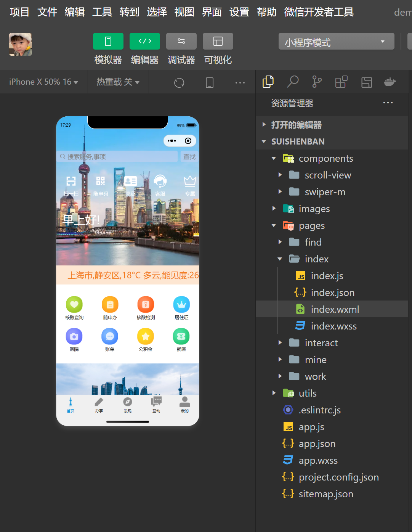Toggle the debugger panel button
412x532 pixels.
click(x=181, y=41)
